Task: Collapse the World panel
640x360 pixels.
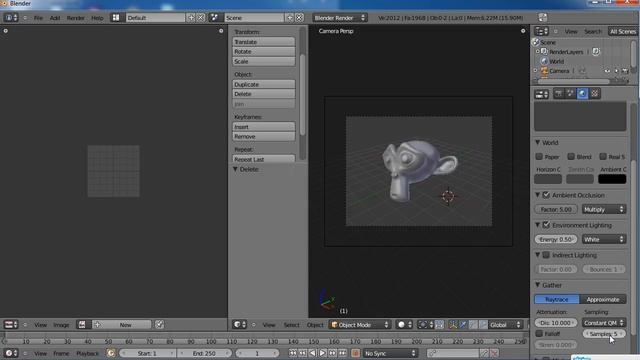Action: coord(538,142)
